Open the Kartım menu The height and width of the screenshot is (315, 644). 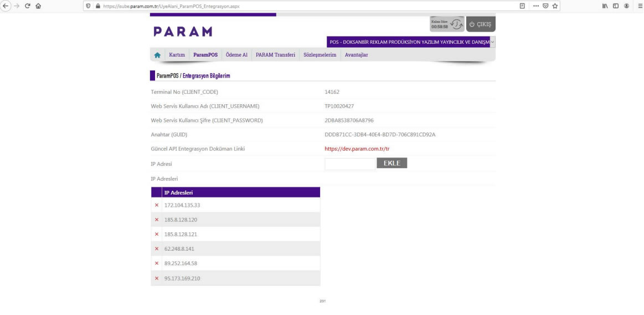pos(177,55)
